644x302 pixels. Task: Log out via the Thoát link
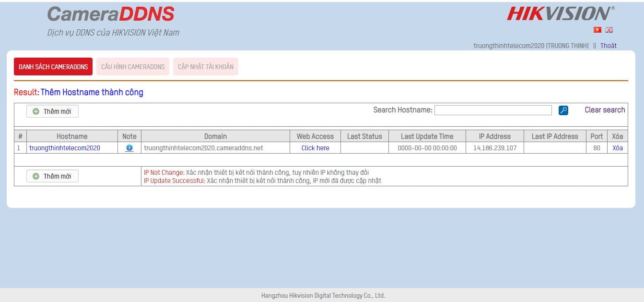point(608,46)
